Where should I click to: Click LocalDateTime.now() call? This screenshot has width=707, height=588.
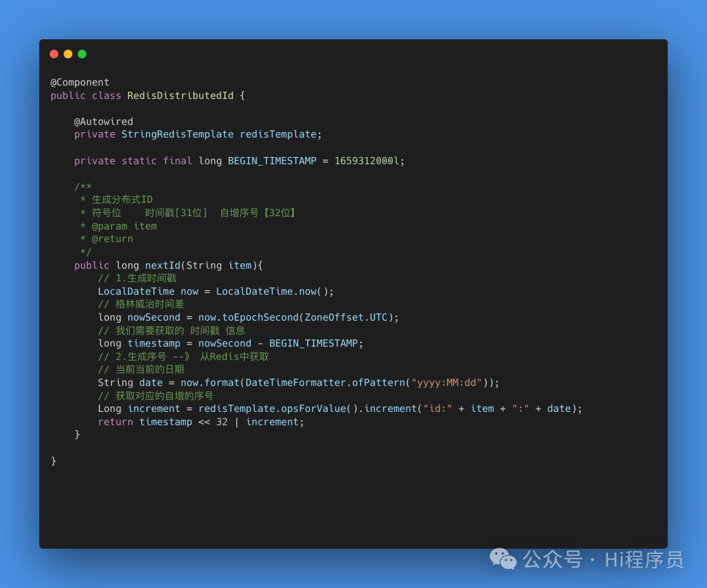274,292
